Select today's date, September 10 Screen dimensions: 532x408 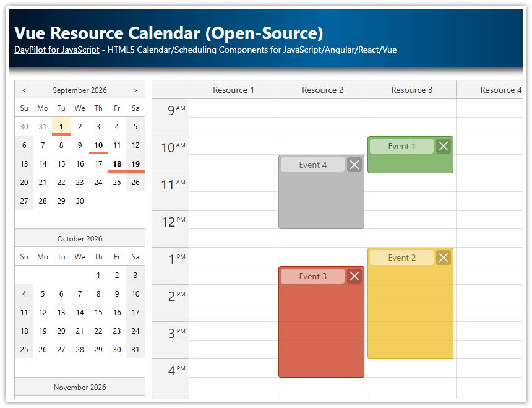tap(98, 145)
